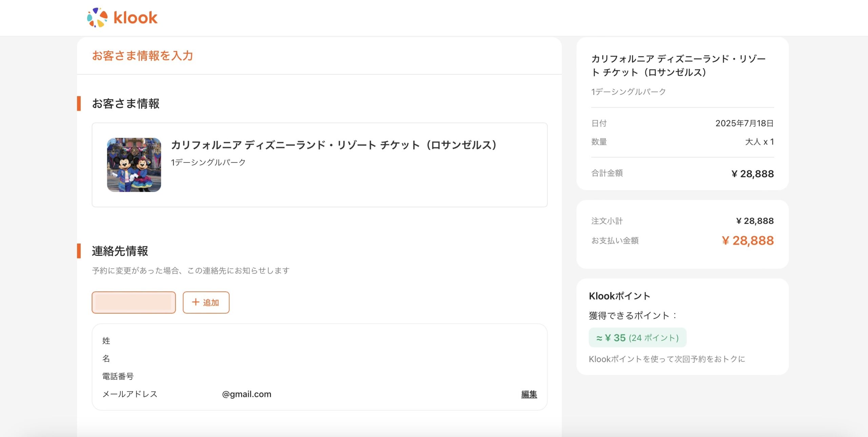This screenshot has width=868, height=437.
Task: Click the メールアドレス field label
Action: (x=130, y=394)
